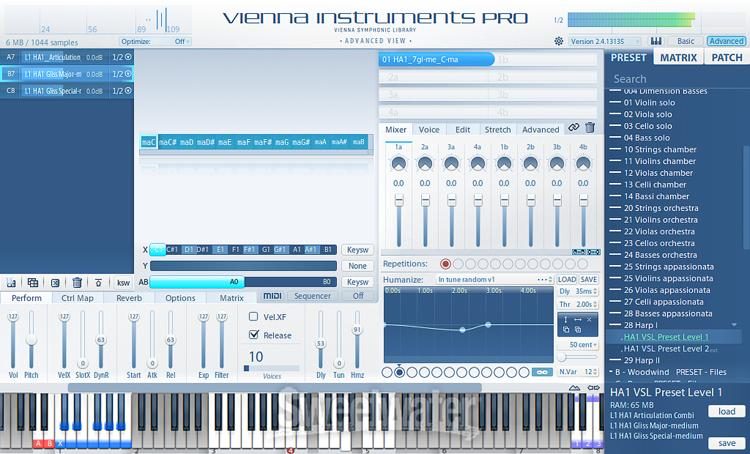The image size is (750, 454).
Task: Click the Humanize LOAD button
Action: point(567,279)
